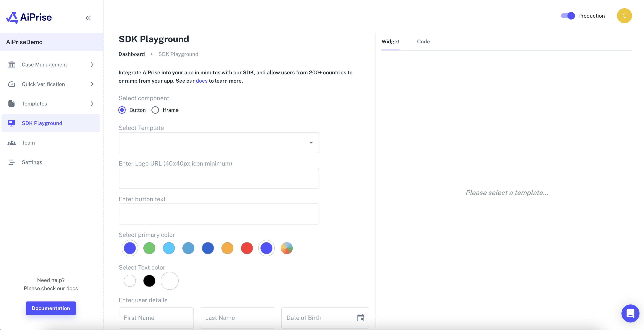Open the docs hyperlink in description
644x330 pixels.
pyautogui.click(x=202, y=81)
